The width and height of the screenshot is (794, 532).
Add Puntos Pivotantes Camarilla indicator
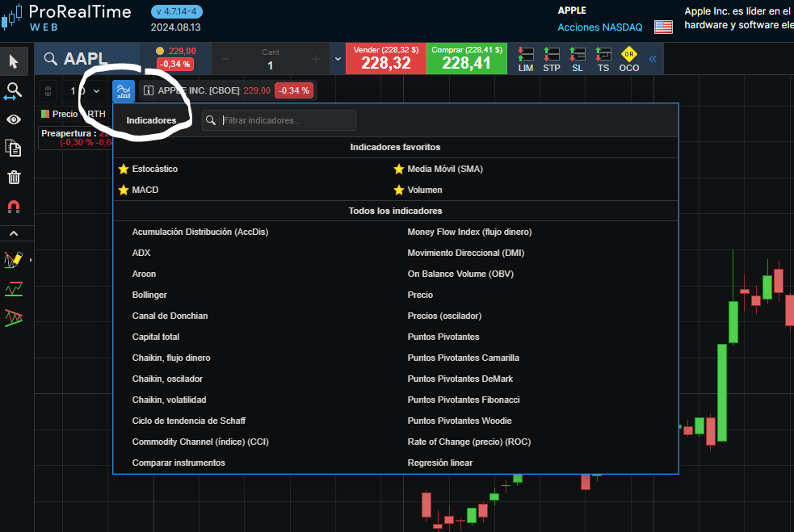pyautogui.click(x=464, y=358)
